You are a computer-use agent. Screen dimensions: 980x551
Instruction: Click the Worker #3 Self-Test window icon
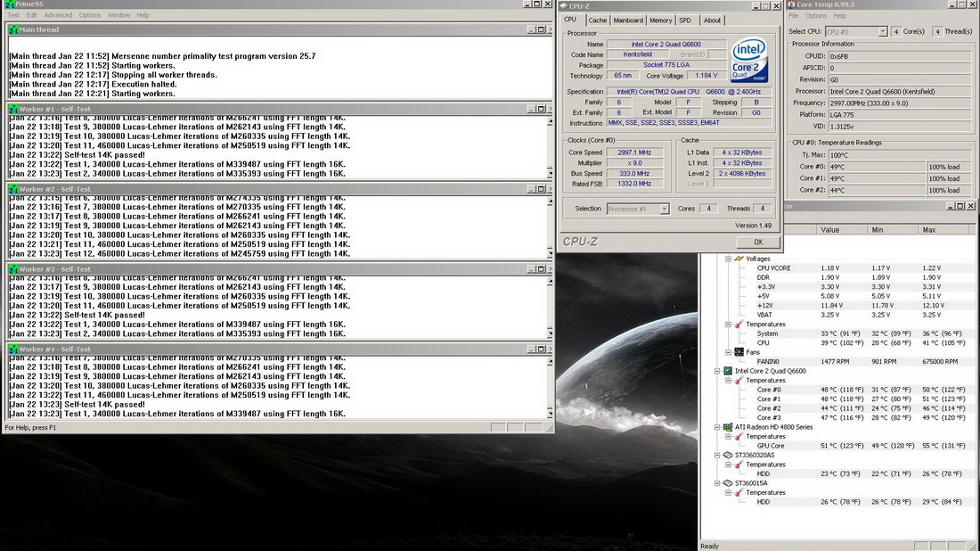click(13, 269)
